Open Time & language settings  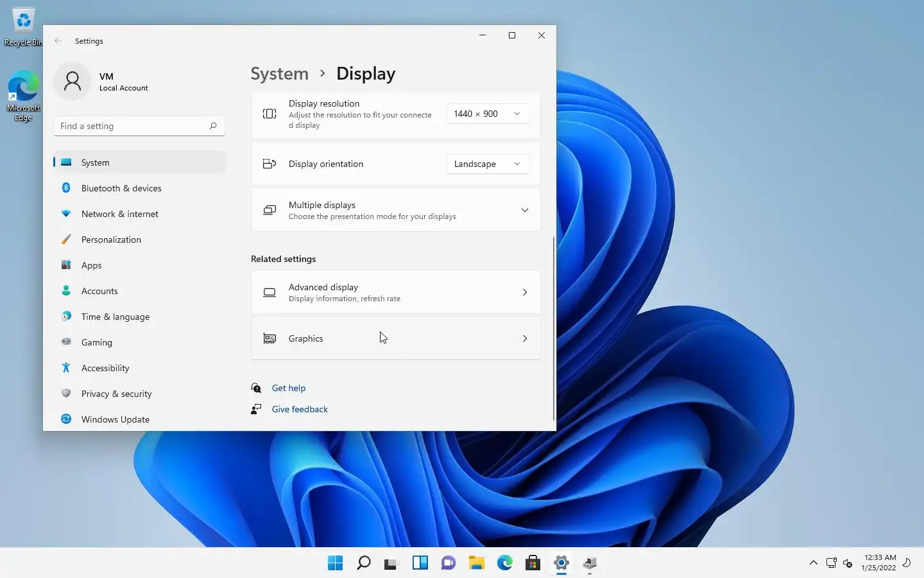click(x=139, y=317)
